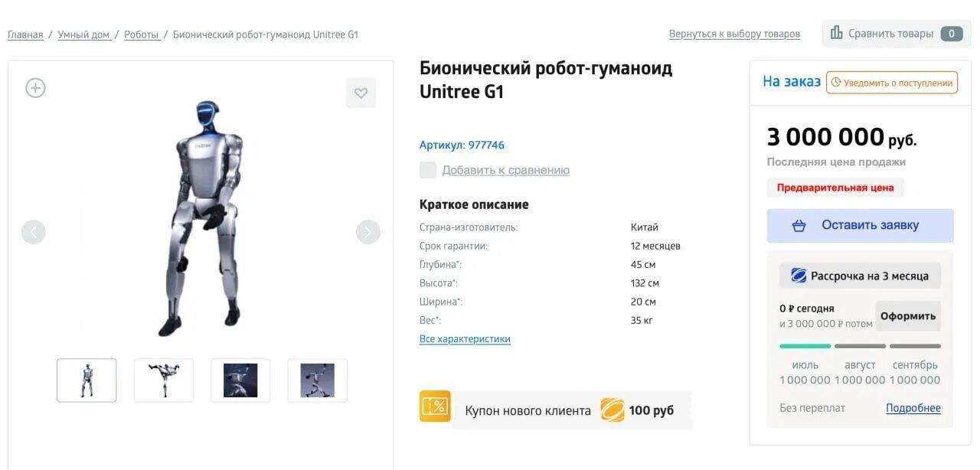The height and width of the screenshot is (470, 980).
Task: Expand installment details via 'Подробнее'
Action: (x=913, y=408)
